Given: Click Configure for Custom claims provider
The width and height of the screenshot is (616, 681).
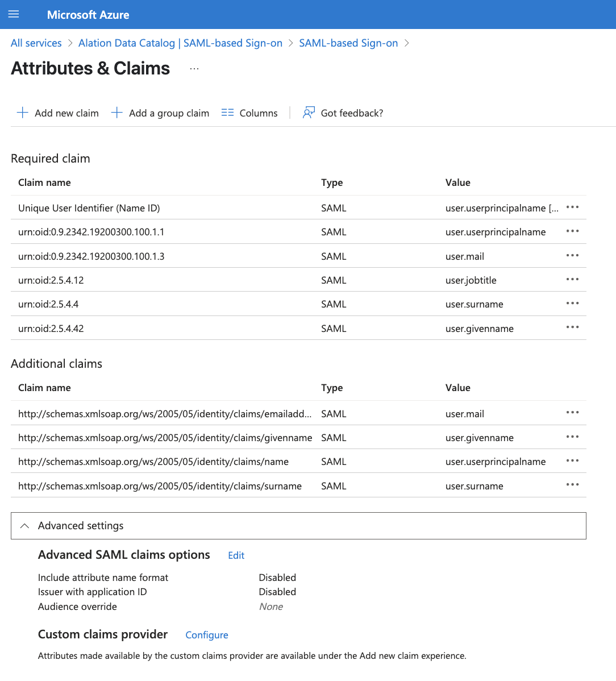Looking at the screenshot, I should (x=207, y=635).
